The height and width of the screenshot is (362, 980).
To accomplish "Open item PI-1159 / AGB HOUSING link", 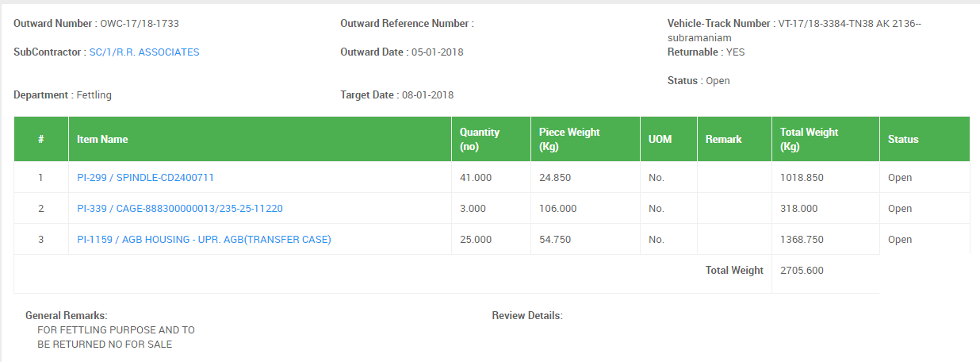I will tap(204, 240).
